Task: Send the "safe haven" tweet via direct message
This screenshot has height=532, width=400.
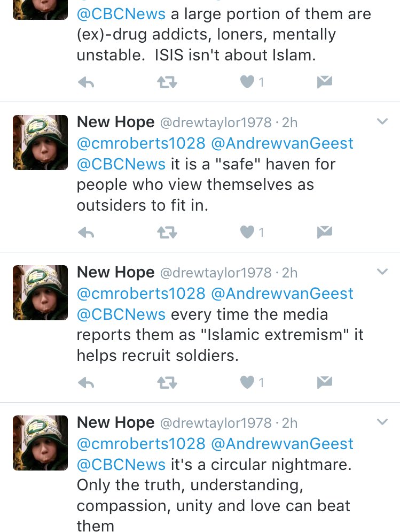Action: click(x=324, y=233)
